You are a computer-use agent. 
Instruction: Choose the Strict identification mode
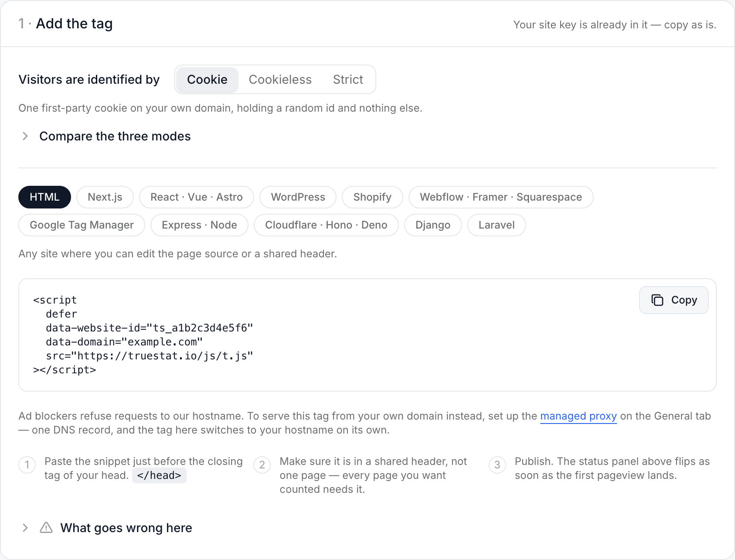348,79
